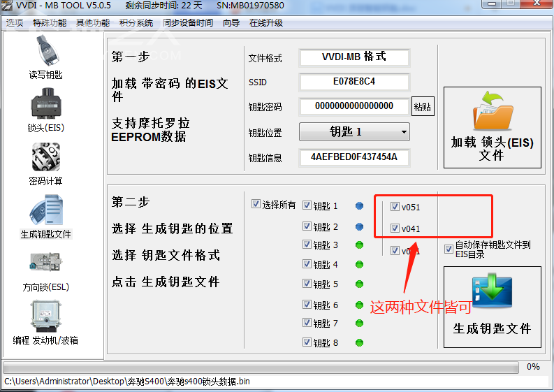Click the 粘贴 paste button

(x=423, y=106)
